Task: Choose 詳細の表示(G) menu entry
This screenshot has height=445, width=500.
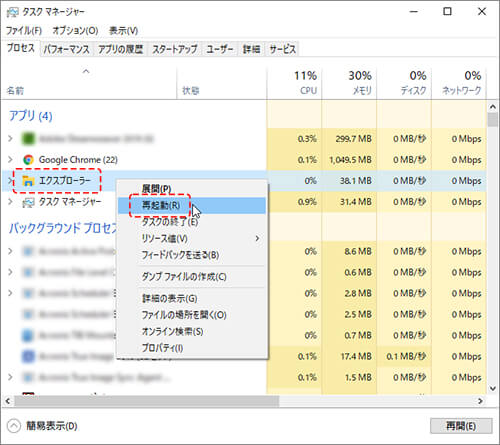Action: (x=192, y=298)
